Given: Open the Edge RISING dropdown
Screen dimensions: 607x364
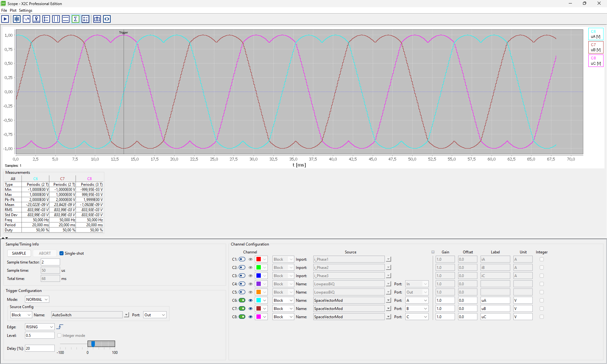Looking at the screenshot, I should tap(40, 327).
